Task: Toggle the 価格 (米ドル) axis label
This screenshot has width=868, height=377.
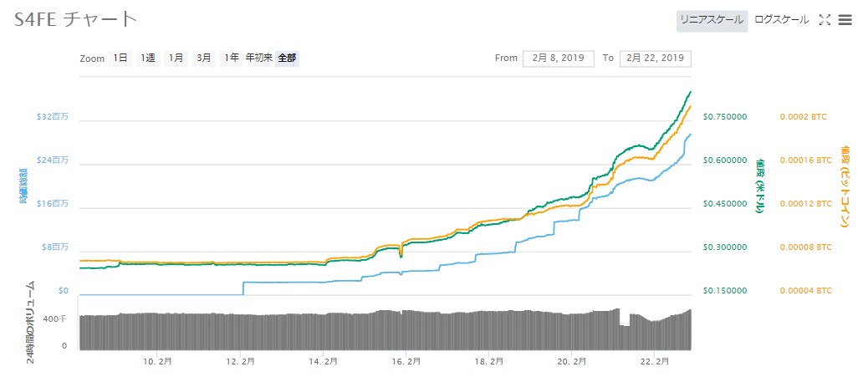Action: [760, 186]
